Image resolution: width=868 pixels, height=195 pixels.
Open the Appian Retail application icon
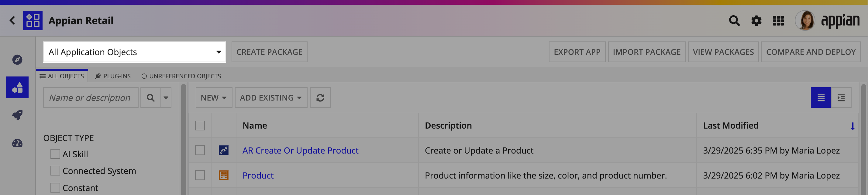click(x=33, y=21)
